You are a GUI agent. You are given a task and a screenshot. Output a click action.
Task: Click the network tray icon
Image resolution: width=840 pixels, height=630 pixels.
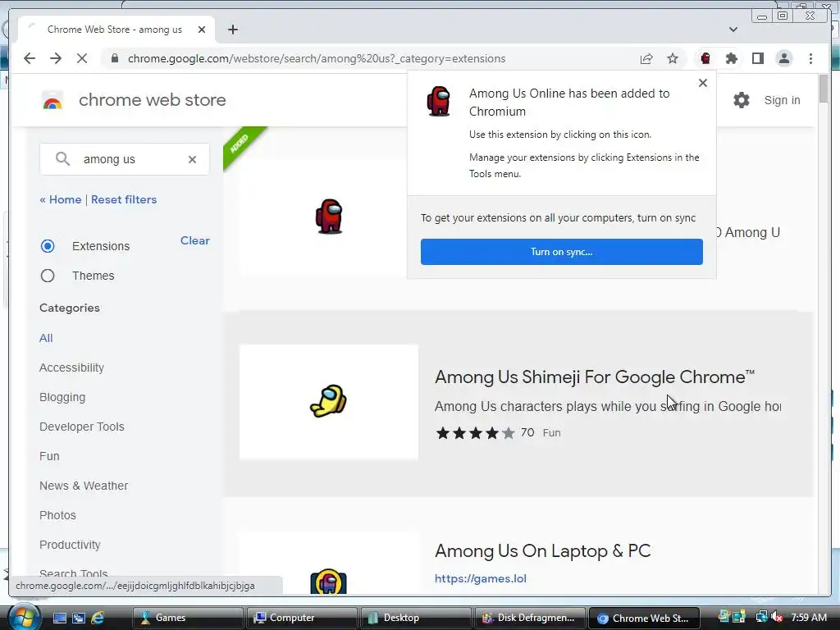click(x=761, y=618)
